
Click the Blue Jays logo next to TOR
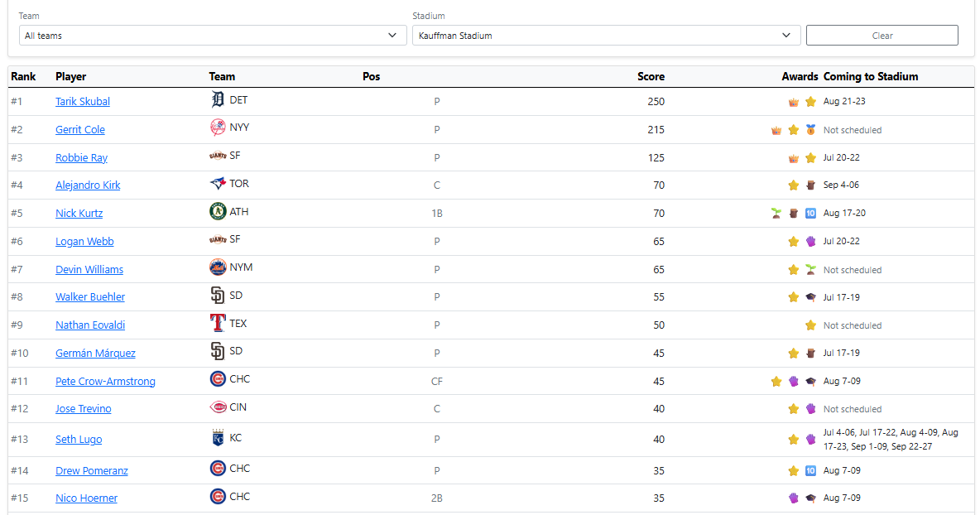click(218, 184)
